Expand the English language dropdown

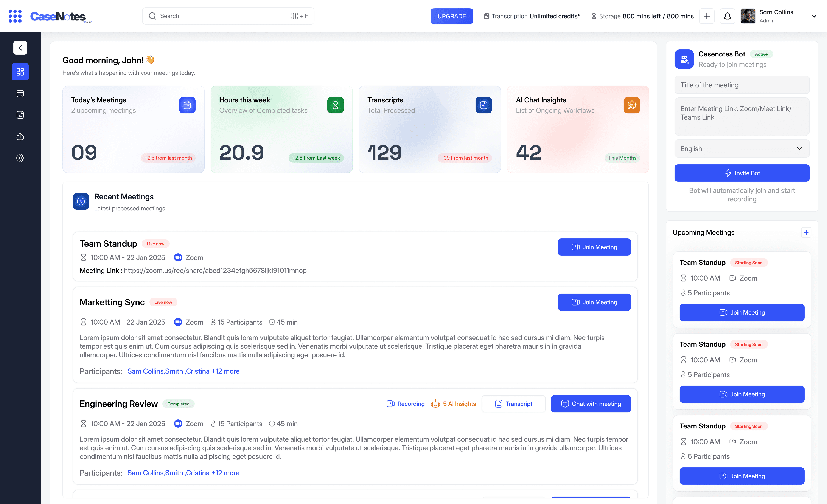tap(742, 148)
